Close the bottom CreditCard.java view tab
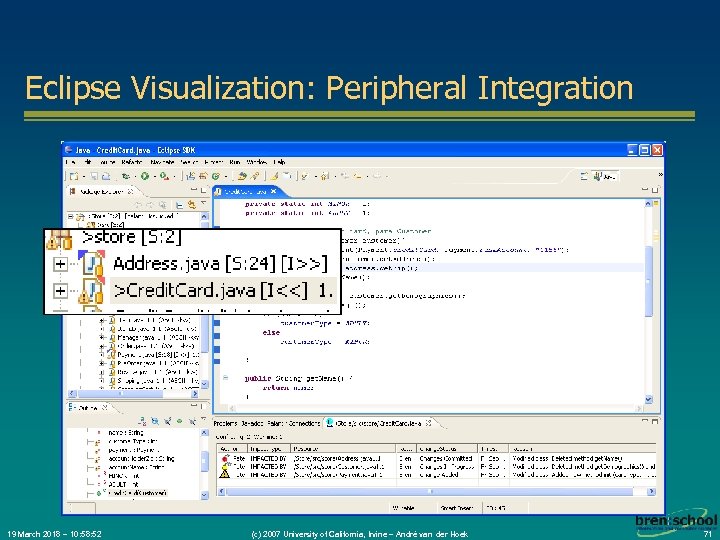The image size is (720, 540). coord(428,423)
